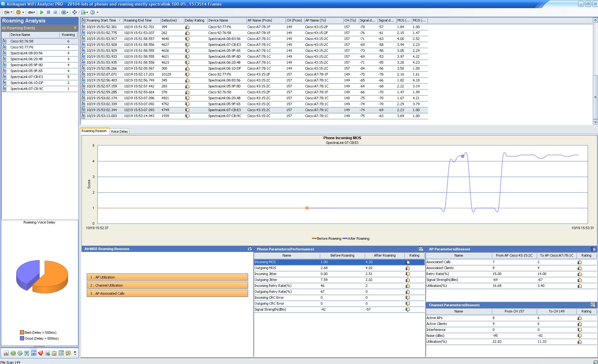
Task: Open the dBm units dropdown
Action: [31, 12]
